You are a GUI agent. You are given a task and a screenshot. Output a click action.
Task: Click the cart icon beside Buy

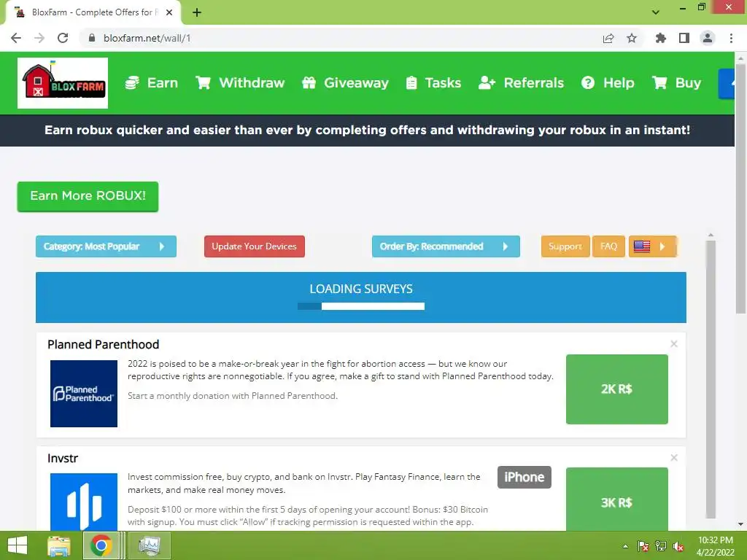point(659,83)
